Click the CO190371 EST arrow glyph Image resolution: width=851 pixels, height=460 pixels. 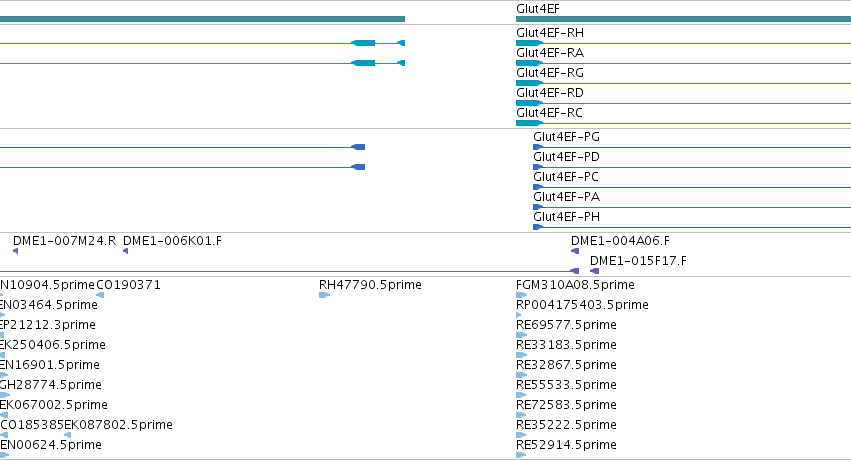coord(100,295)
